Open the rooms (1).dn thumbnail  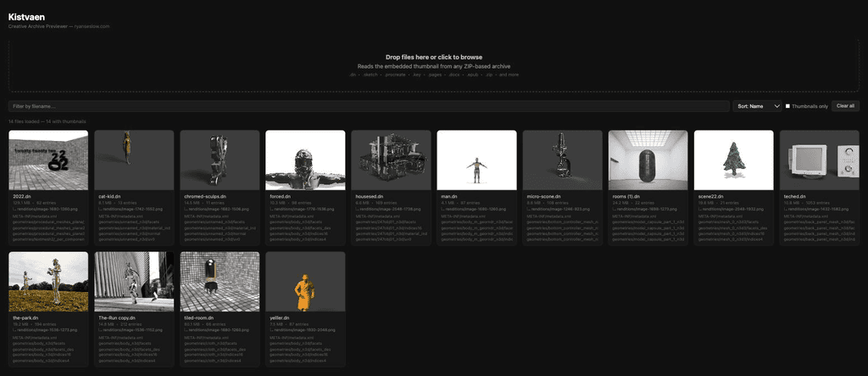648,160
